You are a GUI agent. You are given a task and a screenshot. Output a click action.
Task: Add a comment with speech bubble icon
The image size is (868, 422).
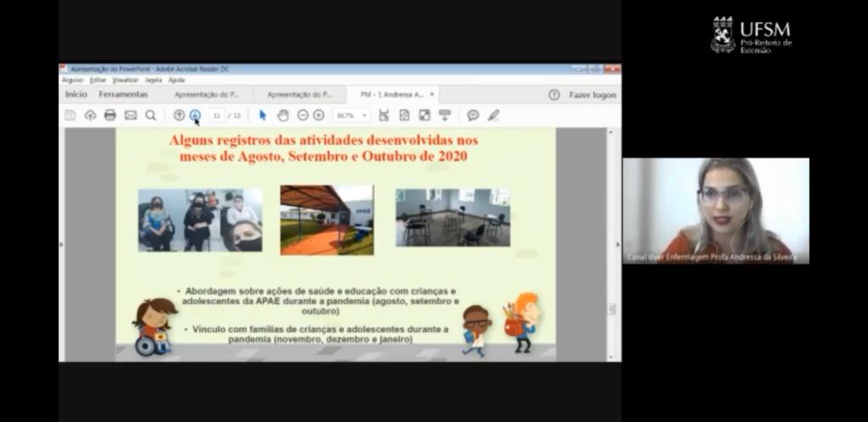[x=473, y=115]
